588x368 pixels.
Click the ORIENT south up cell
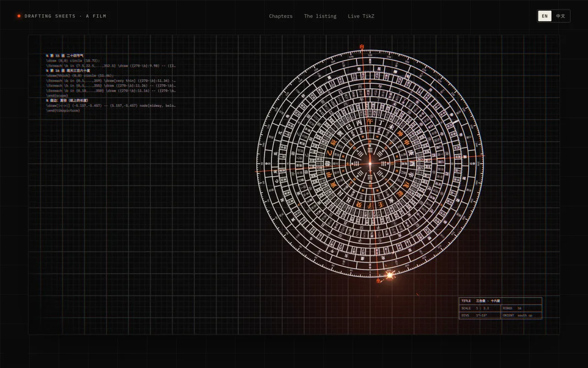click(521, 316)
